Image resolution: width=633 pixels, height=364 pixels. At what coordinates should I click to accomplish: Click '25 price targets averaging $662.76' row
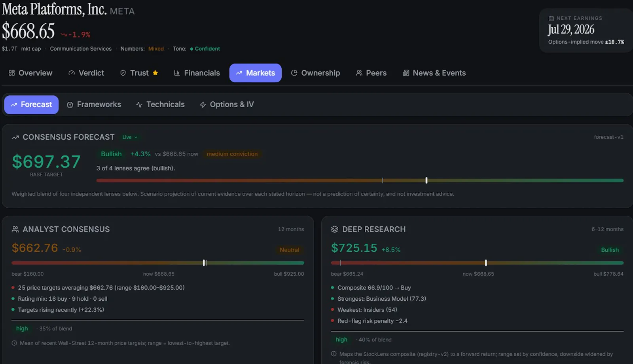101,288
